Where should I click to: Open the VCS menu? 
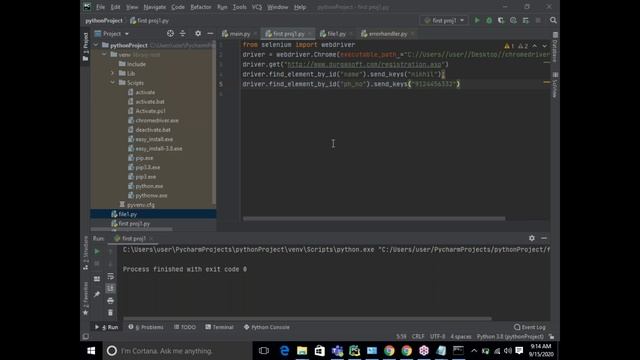pyautogui.click(x=257, y=7)
